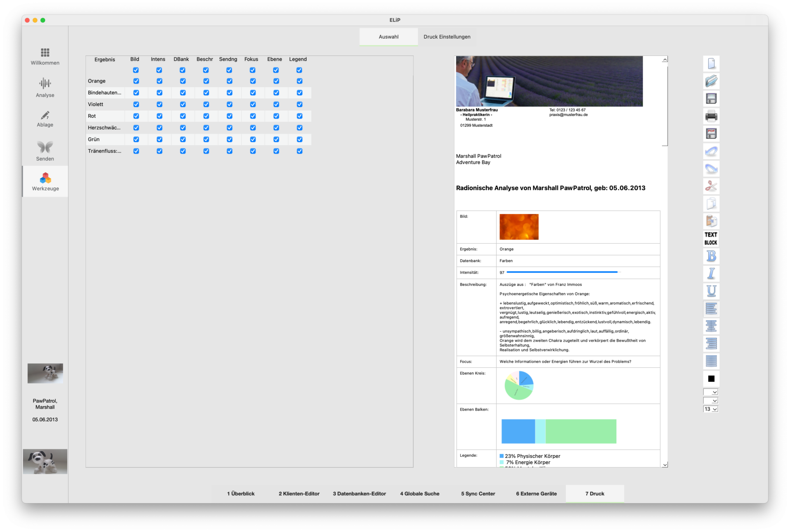Insert a TEXT BLOCK

pos(711,239)
